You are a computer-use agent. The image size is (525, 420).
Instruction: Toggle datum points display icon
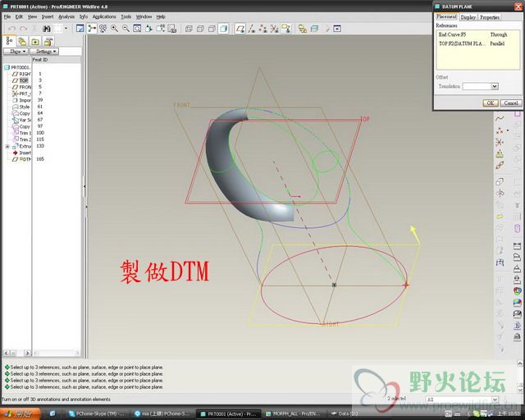point(262,29)
